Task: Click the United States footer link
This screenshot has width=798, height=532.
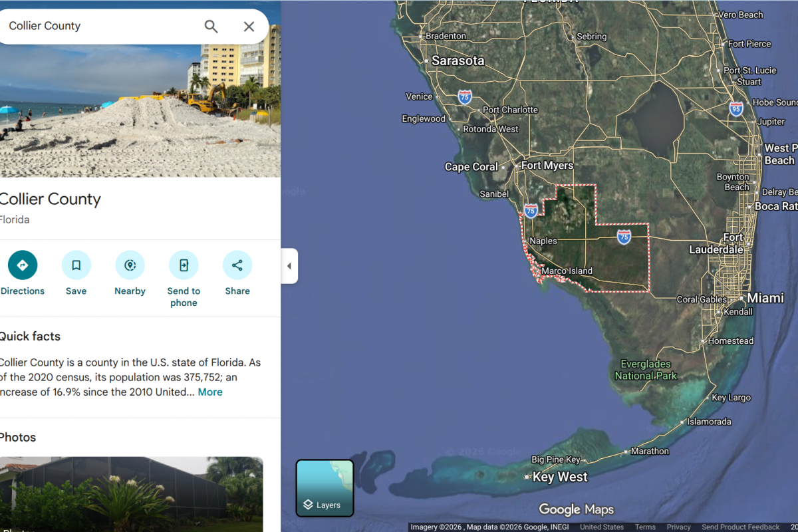Action: point(601,527)
